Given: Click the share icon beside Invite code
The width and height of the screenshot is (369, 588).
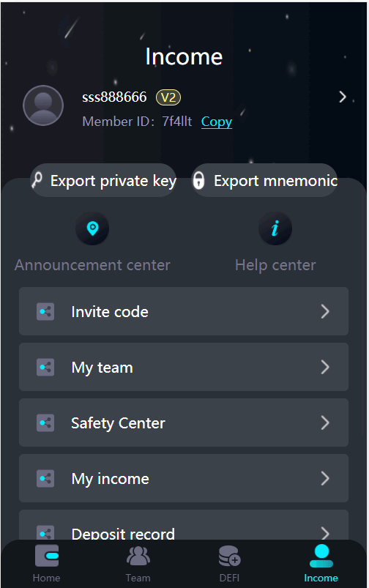Looking at the screenshot, I should 45,312.
